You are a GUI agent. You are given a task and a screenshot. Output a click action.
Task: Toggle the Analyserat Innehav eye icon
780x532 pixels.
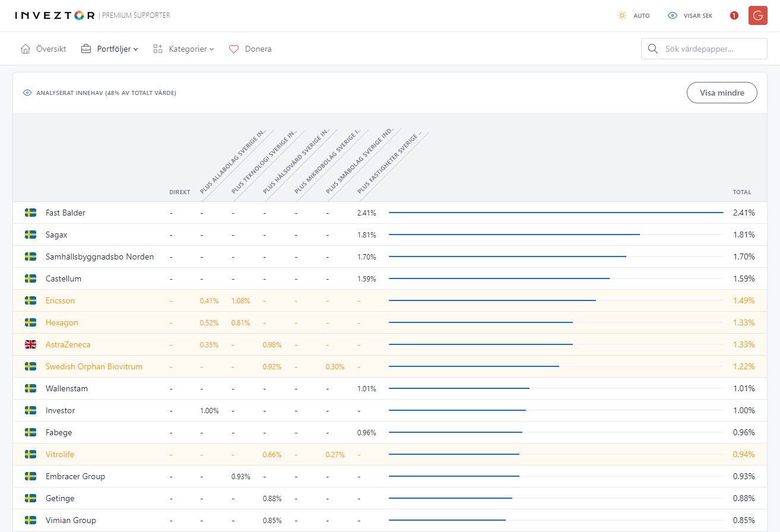tap(27, 93)
